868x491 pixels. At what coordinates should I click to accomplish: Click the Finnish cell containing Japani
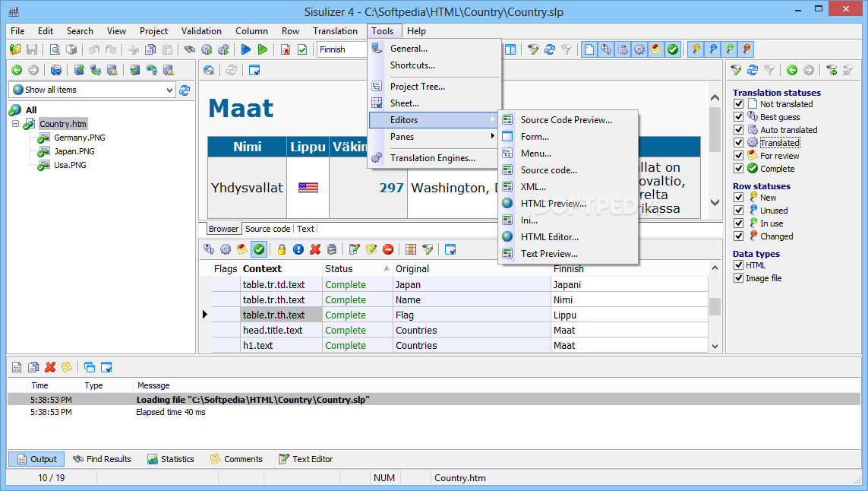coord(630,285)
